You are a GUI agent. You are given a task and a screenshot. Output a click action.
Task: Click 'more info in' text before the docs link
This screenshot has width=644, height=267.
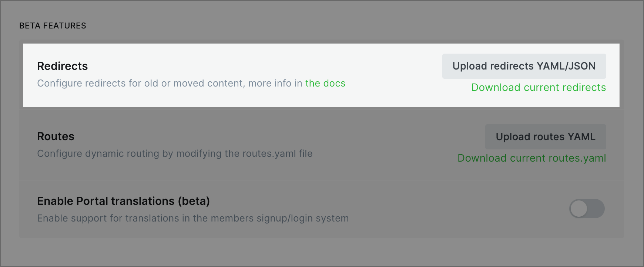pyautogui.click(x=275, y=84)
